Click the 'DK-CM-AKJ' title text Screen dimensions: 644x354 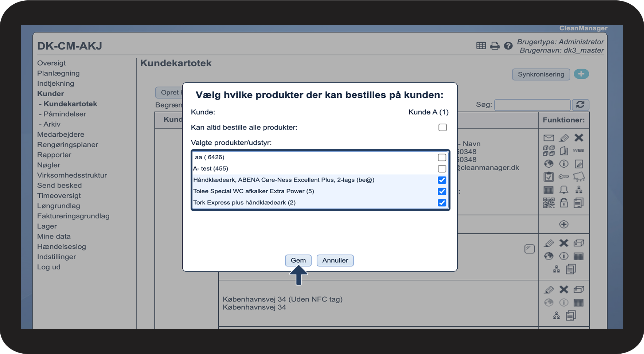(70, 46)
